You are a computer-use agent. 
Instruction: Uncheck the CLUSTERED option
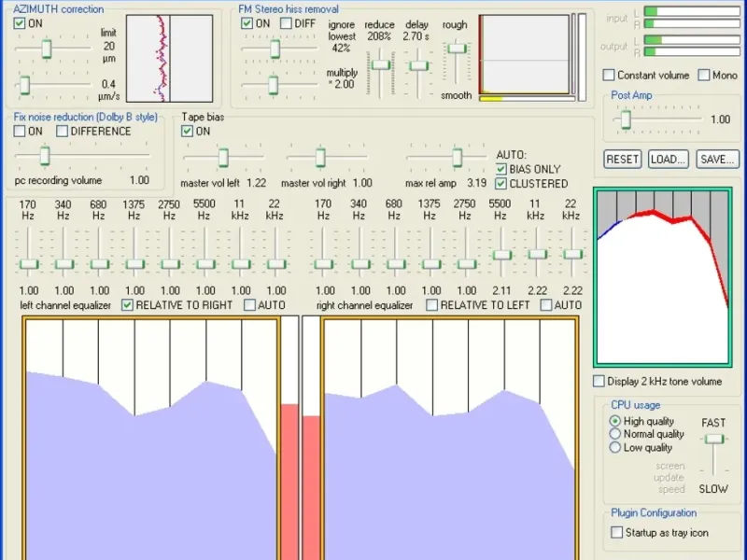pyautogui.click(x=501, y=184)
